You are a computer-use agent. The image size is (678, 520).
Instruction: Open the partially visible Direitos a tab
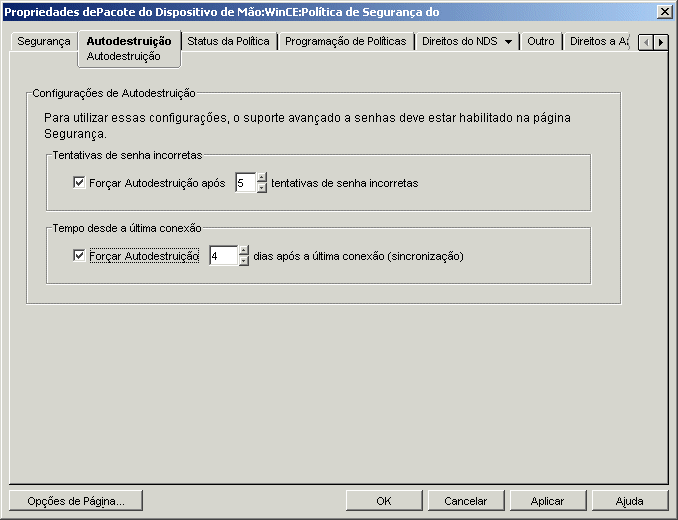pyautogui.click(x=598, y=41)
